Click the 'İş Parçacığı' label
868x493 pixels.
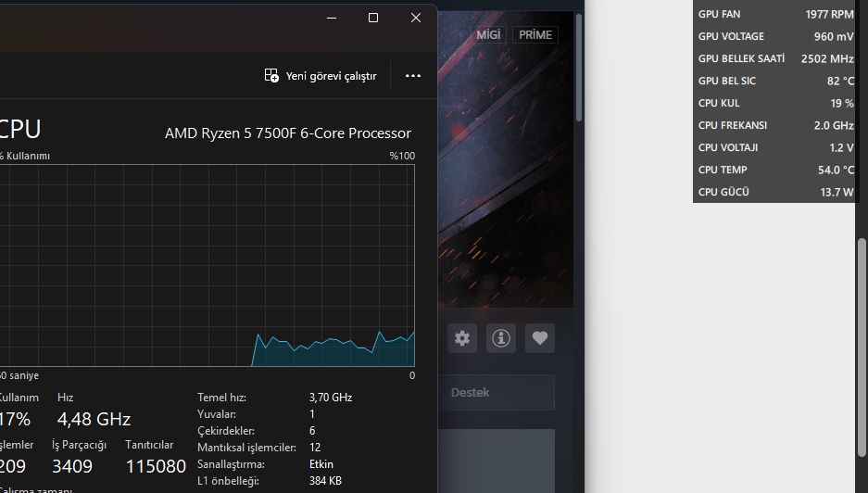click(x=79, y=445)
